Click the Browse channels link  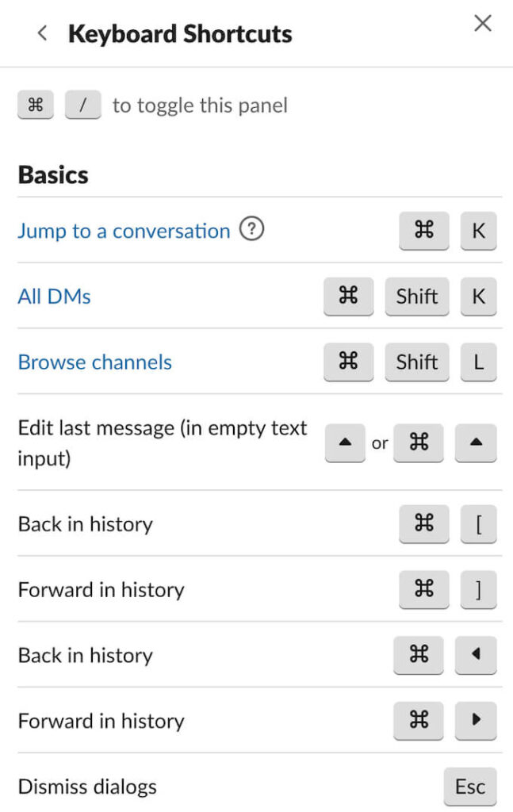pos(94,362)
